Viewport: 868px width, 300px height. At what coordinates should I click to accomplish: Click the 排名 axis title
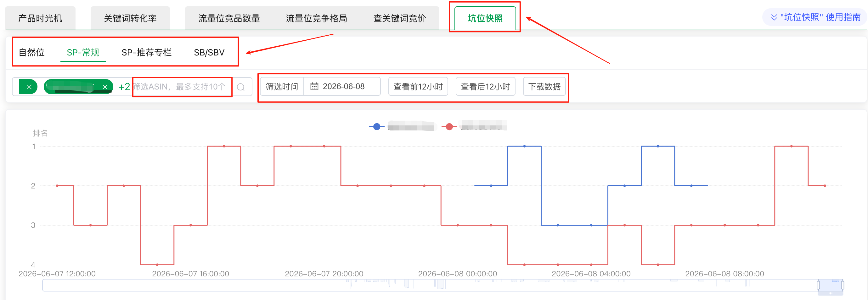pos(40,133)
